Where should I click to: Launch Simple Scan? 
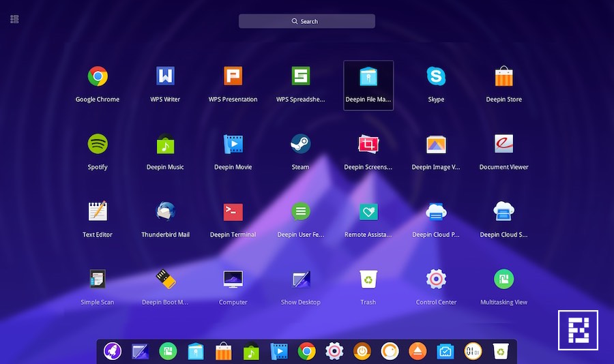(x=98, y=279)
